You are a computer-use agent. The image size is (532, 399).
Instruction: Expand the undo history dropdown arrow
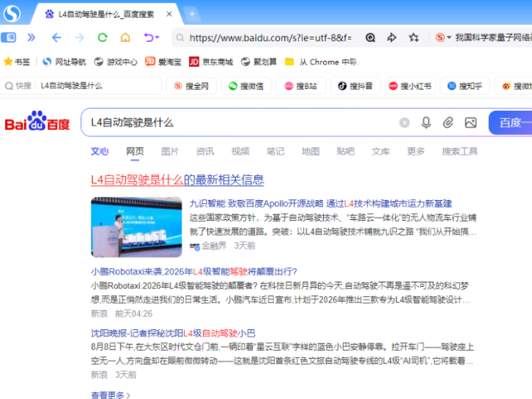point(158,38)
